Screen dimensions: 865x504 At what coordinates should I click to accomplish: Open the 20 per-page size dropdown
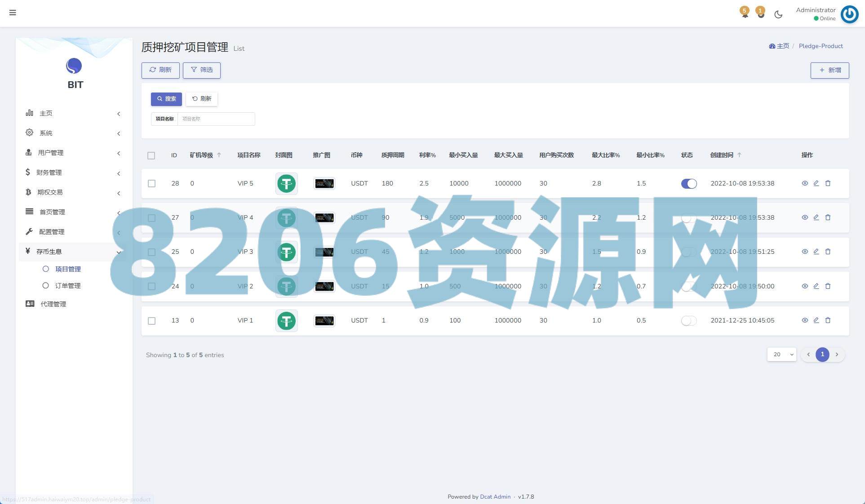pos(781,354)
